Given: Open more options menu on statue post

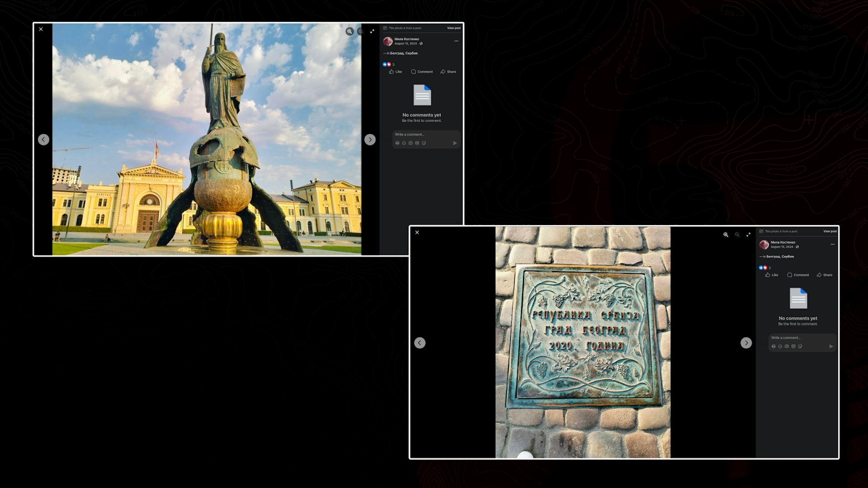Looking at the screenshot, I should [x=456, y=41].
